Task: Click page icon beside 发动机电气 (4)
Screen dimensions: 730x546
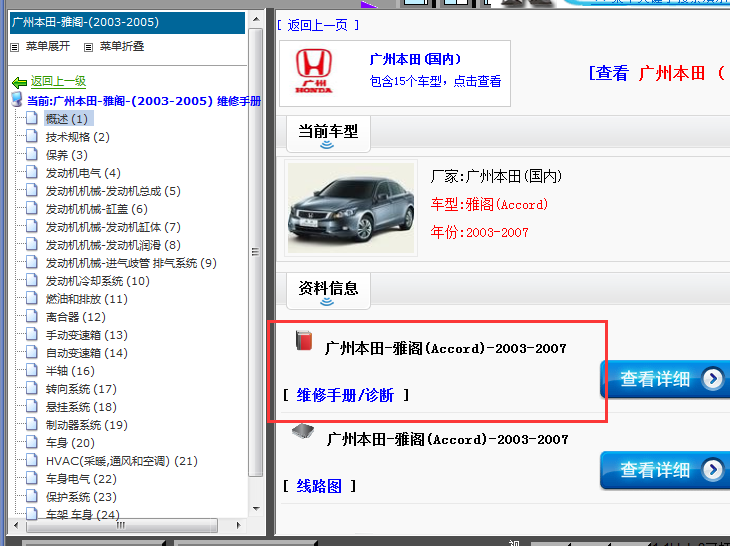Action: tap(32, 172)
